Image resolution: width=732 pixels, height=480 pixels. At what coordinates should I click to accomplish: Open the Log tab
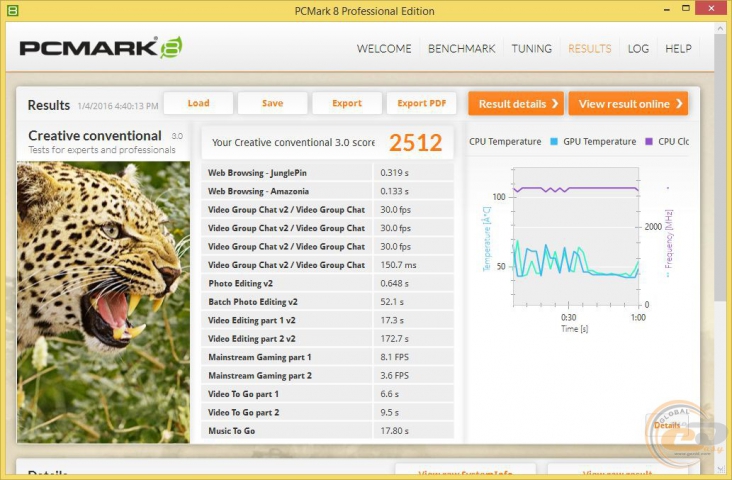pos(638,49)
